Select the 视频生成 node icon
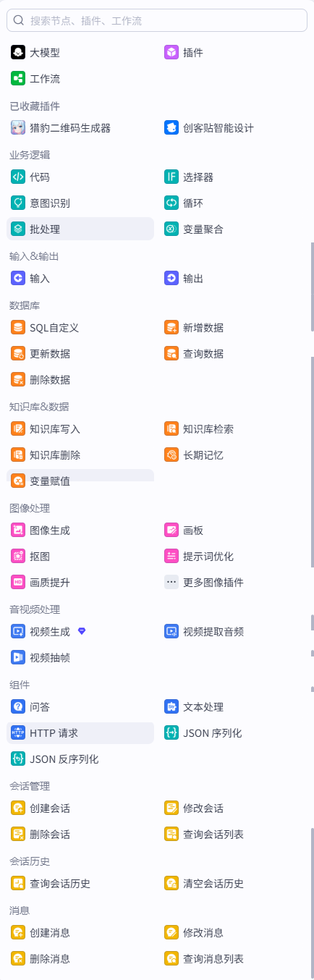Image resolution: width=314 pixels, height=980 pixels. pos(18,631)
